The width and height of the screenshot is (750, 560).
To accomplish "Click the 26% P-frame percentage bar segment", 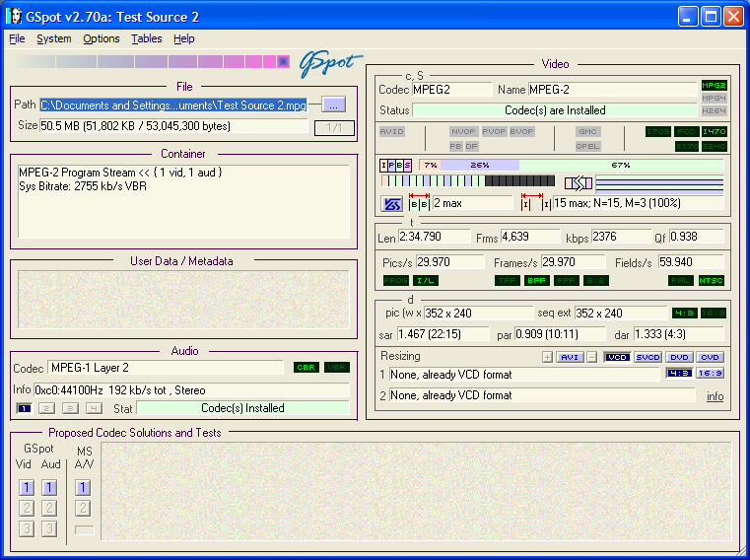I will click(479, 165).
